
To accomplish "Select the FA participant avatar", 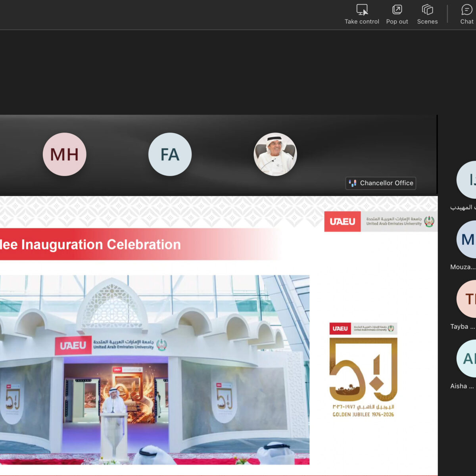I will (x=170, y=154).
